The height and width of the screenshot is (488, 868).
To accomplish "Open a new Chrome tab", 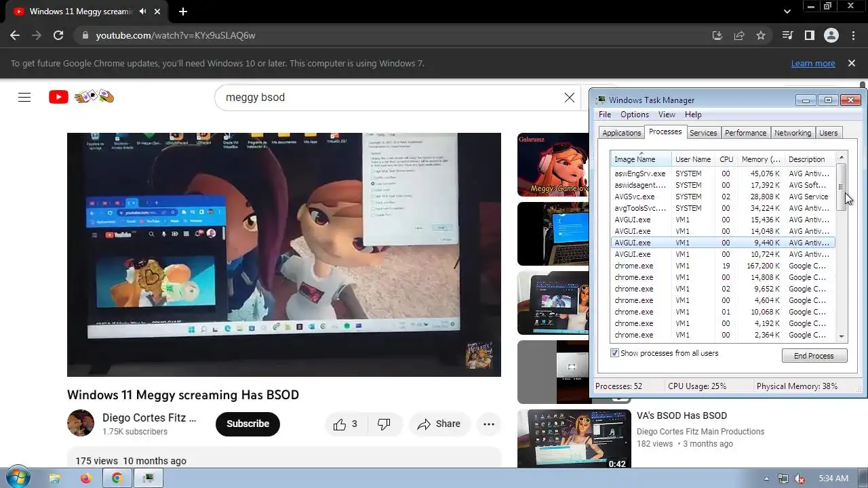I will pos(183,12).
